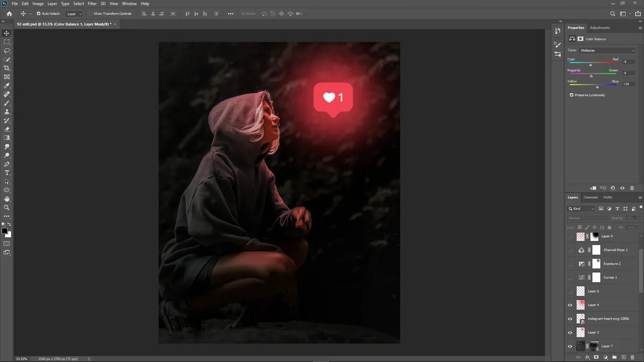Open the History panel icon

[557, 31]
